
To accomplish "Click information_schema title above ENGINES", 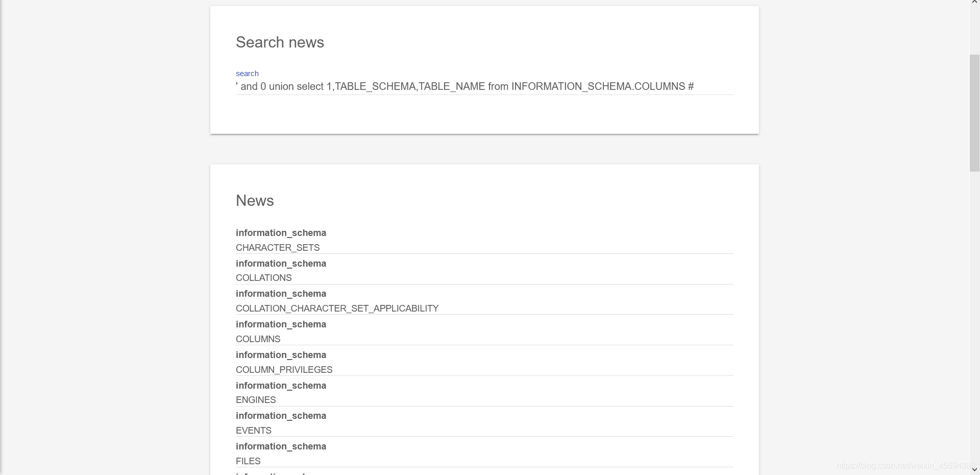I will 281,386.
